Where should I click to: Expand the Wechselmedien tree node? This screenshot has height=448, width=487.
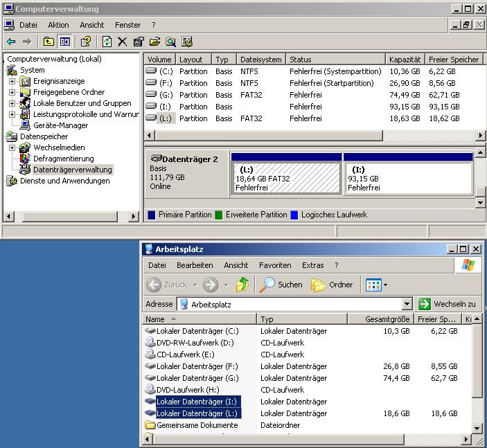[12, 147]
